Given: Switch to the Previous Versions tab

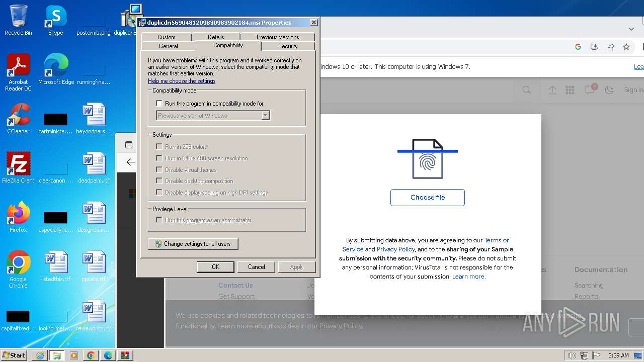Looking at the screenshot, I should tap(278, 37).
